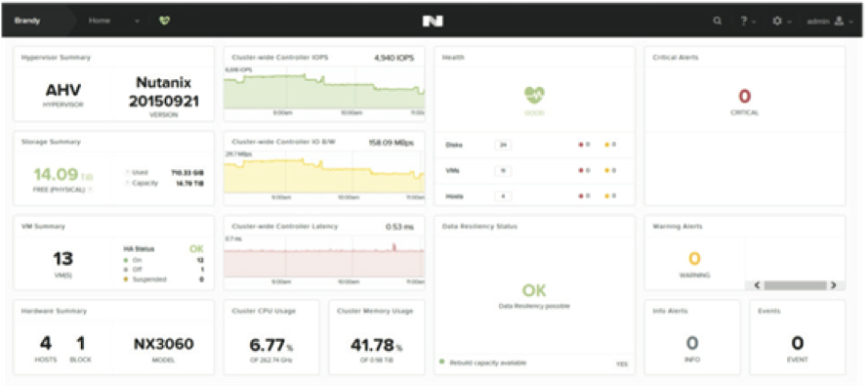The width and height of the screenshot is (868, 386).
Task: Click the Critical alerts zero count
Action: 745,97
